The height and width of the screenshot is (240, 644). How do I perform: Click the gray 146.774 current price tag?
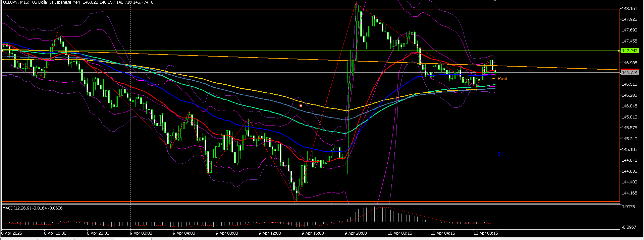630,72
